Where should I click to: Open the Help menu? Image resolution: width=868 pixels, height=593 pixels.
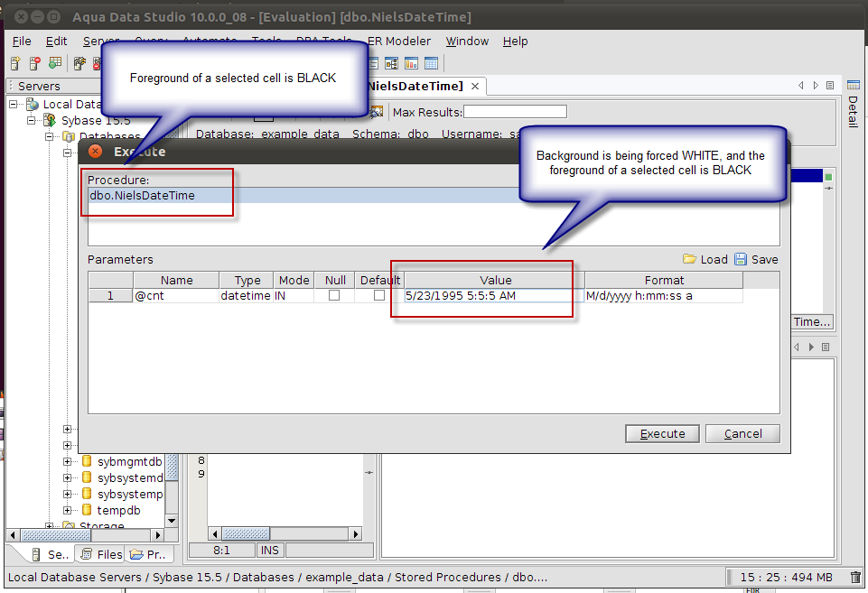click(515, 41)
